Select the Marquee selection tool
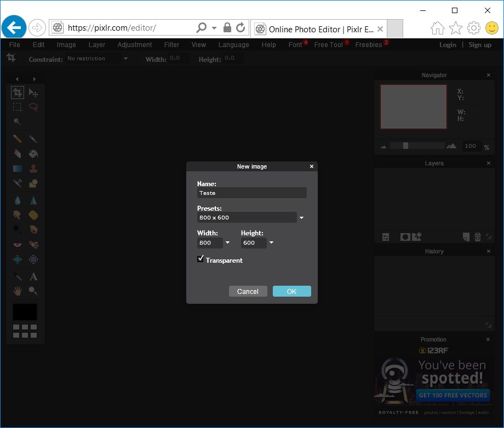The height and width of the screenshot is (428, 504). click(x=18, y=107)
